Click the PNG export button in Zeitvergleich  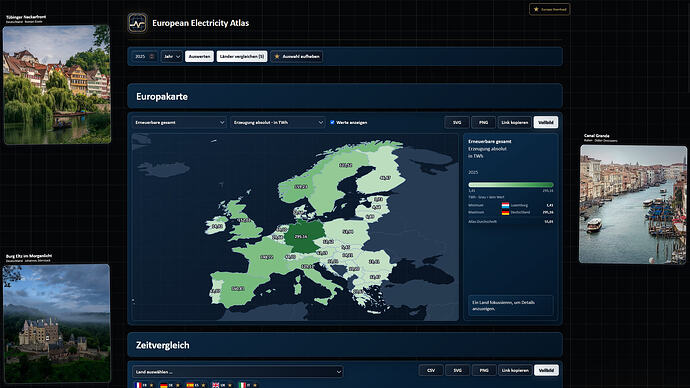(x=484, y=370)
